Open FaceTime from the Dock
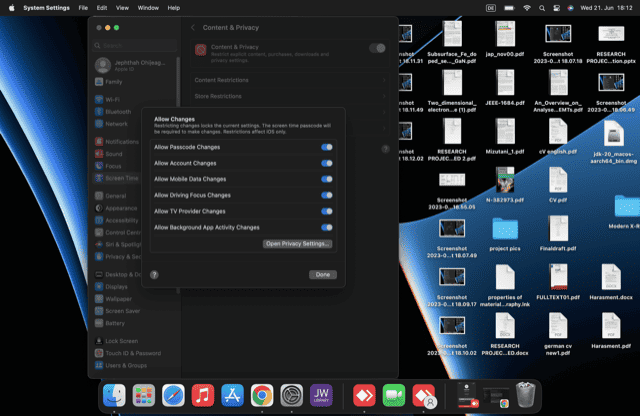640x416 pixels. pos(394,395)
